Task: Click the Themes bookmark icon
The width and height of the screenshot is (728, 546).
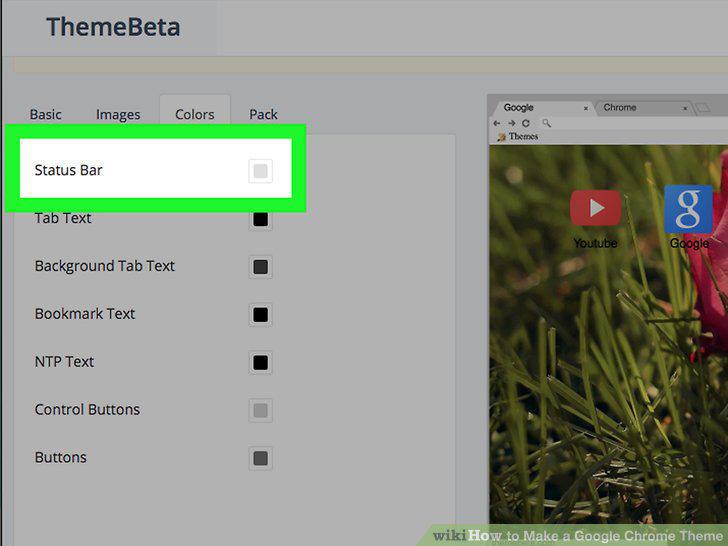Action: 501,137
